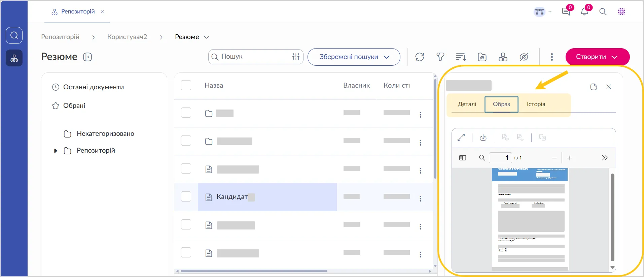The width and height of the screenshot is (644, 277).
Task: Expand the Збережені пошуки dropdown
Action: 354,57
